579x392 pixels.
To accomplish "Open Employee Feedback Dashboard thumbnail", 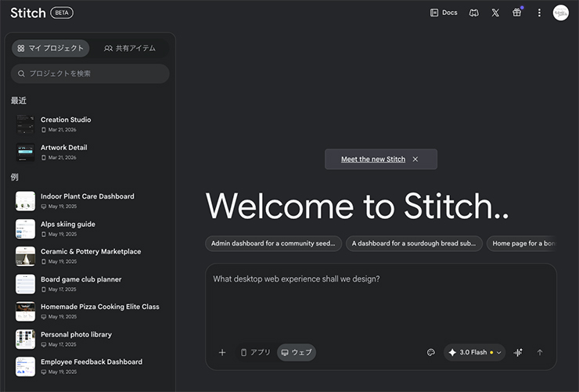I will click(x=25, y=366).
